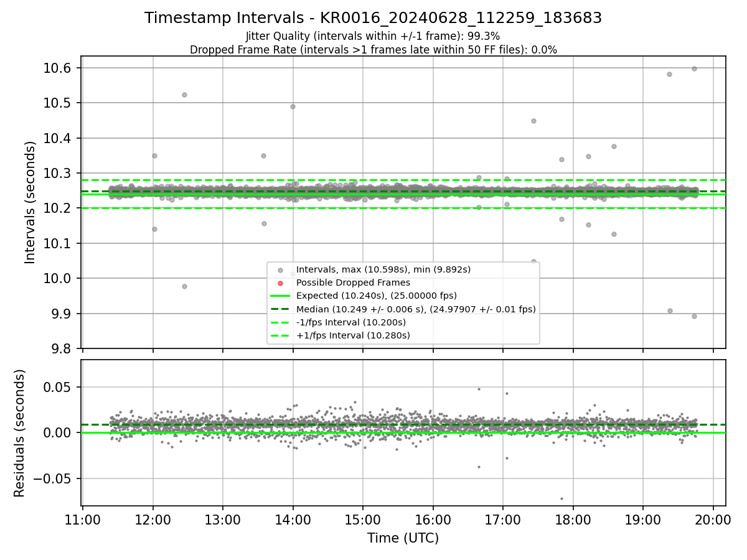Click the '19:00' time tick label
The width and height of the screenshot is (747, 560).
coord(643,519)
